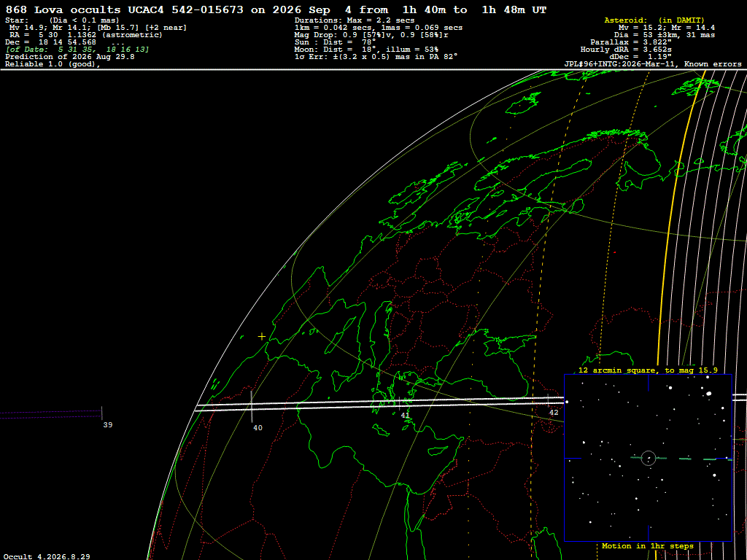Click the 39 minute tick marker
The image size is (747, 560).
(101, 413)
